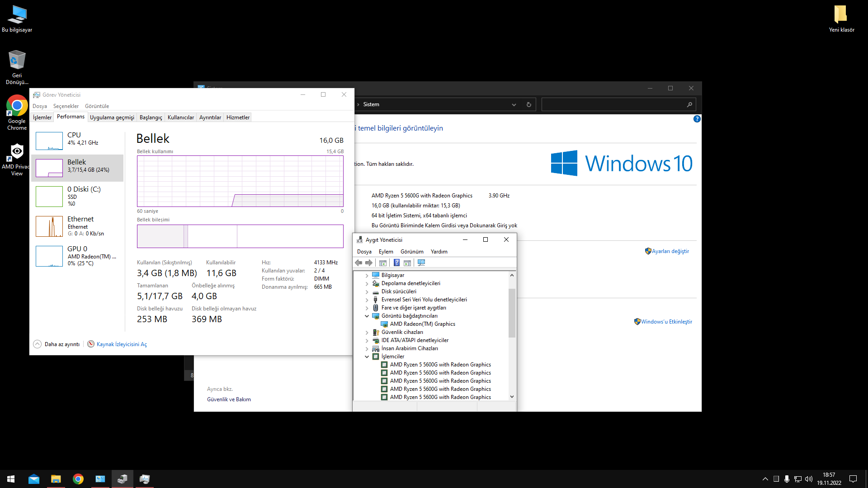Click the blue help icon in Sistem window

pos(697,119)
